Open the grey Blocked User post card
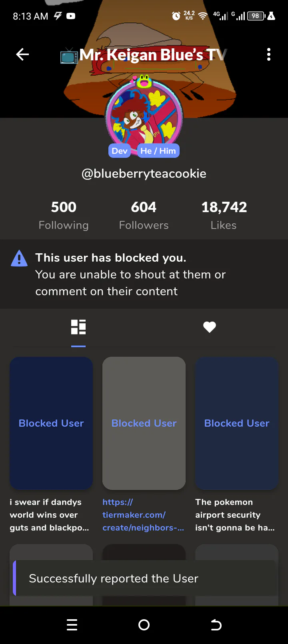The height and width of the screenshot is (644, 288). tap(144, 423)
